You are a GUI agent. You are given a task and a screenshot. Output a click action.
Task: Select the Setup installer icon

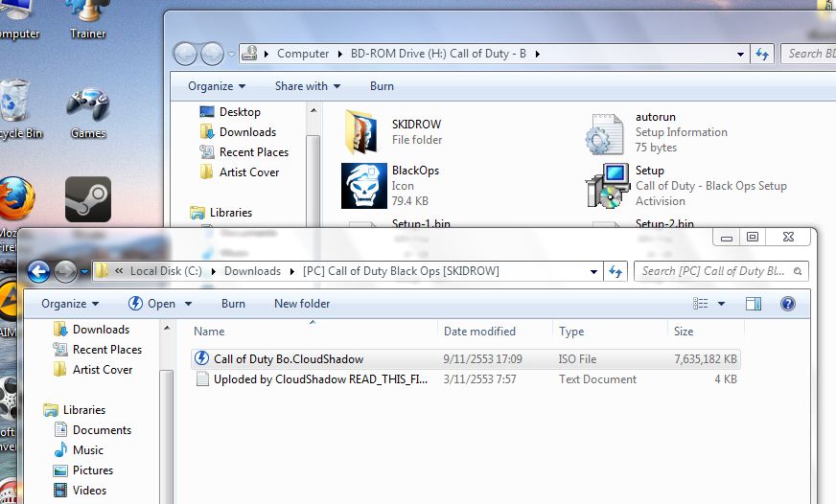click(x=607, y=186)
